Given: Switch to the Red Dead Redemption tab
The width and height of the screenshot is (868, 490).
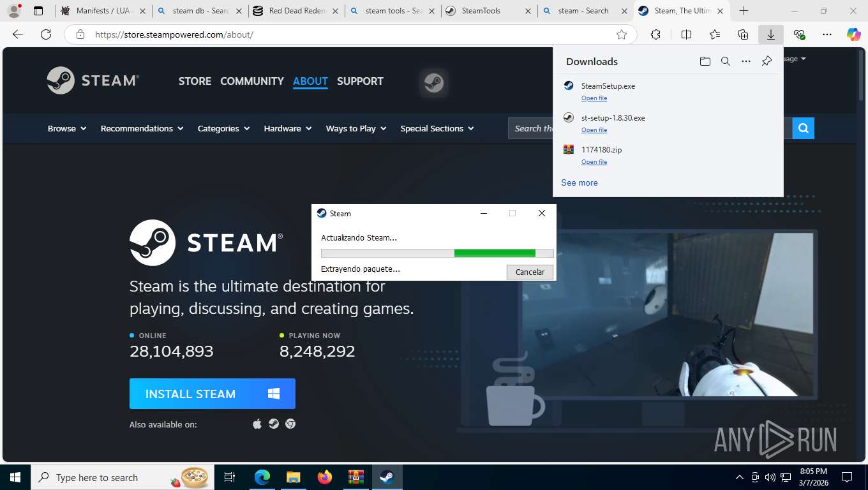Looking at the screenshot, I should click(296, 11).
